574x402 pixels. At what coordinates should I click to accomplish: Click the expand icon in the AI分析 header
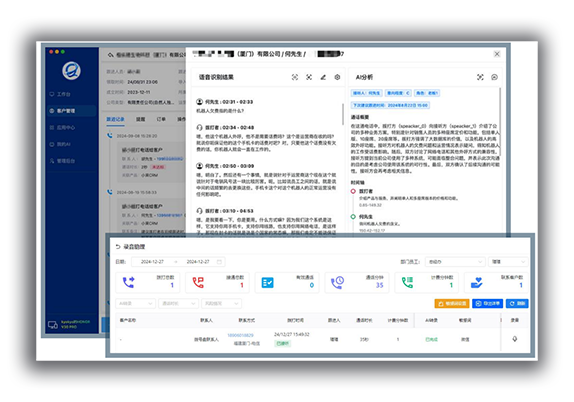pyautogui.click(x=480, y=77)
